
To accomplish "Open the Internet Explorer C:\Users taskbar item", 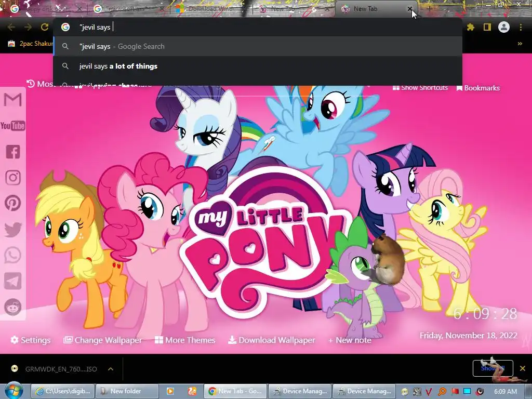I will tap(63, 391).
